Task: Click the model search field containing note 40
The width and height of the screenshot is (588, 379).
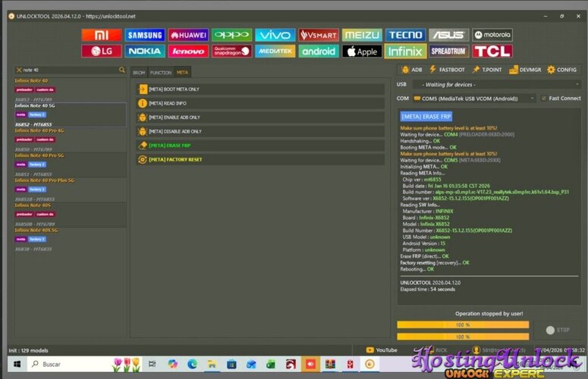Action: click(x=70, y=70)
